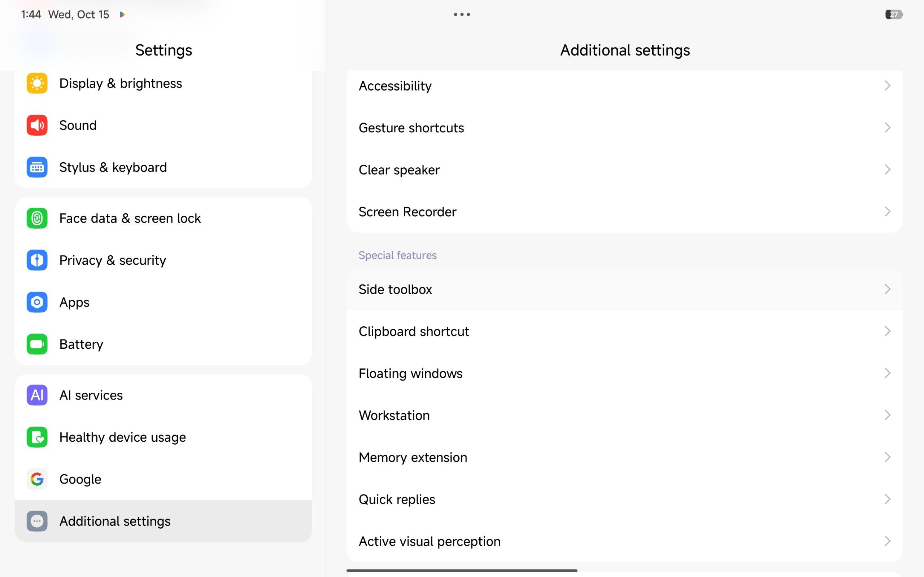Tap the battery indicator in status bar
Screen dimensions: 924x577
point(894,14)
